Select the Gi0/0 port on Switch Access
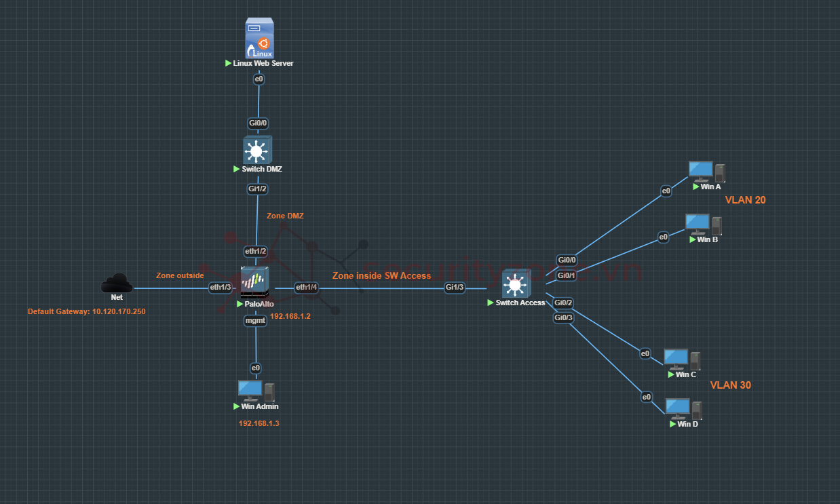The width and height of the screenshot is (840, 504). click(567, 260)
